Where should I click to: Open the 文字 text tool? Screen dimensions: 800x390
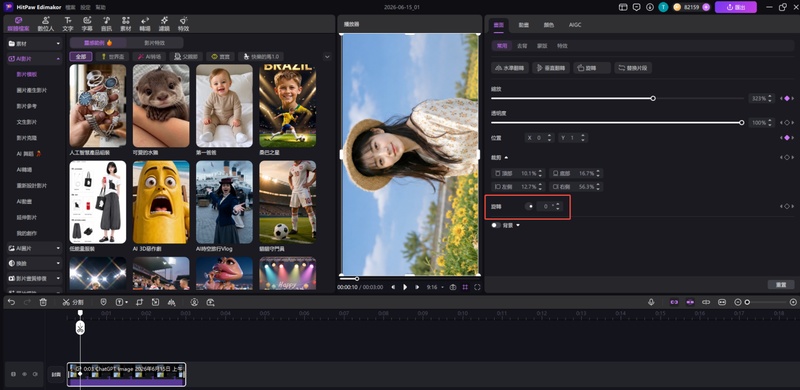click(68, 24)
